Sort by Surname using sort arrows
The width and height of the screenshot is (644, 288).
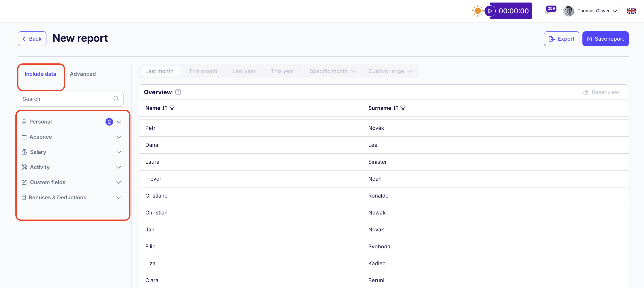click(396, 108)
